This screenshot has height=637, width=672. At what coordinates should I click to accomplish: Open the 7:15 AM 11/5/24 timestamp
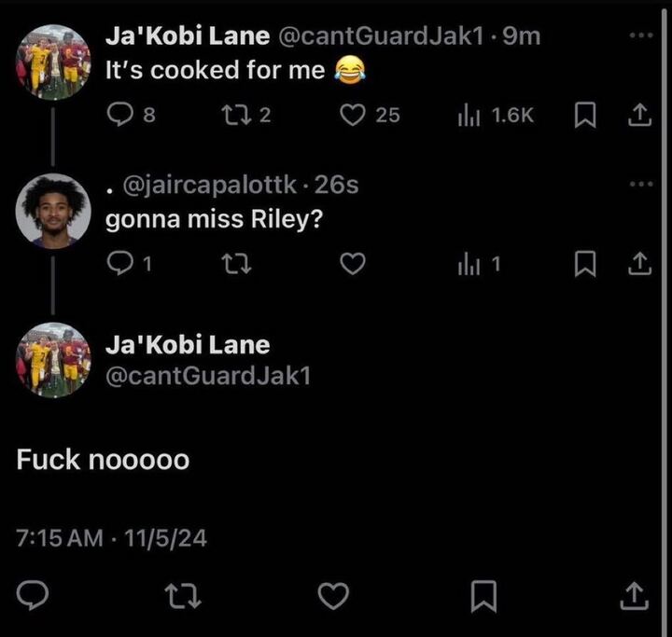coord(112,537)
